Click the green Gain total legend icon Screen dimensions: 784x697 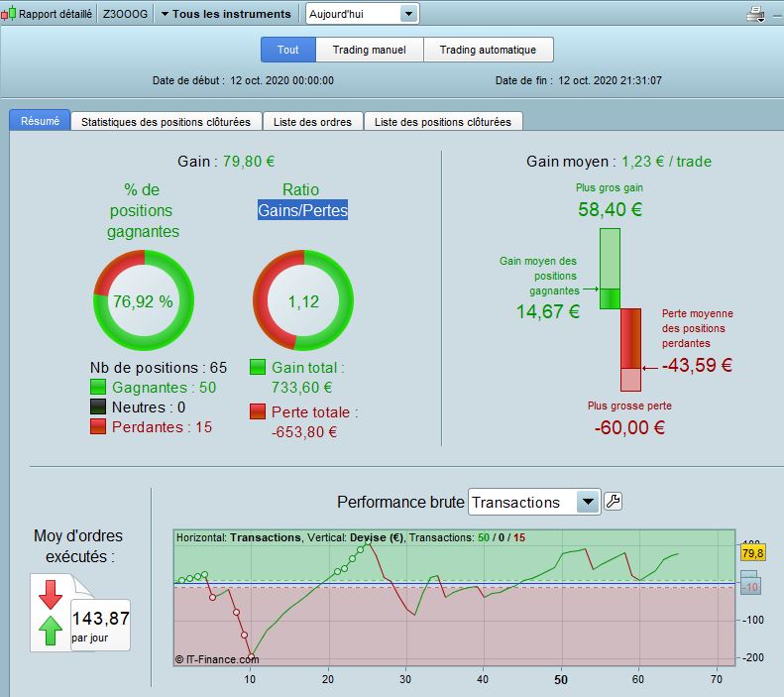pyautogui.click(x=258, y=368)
